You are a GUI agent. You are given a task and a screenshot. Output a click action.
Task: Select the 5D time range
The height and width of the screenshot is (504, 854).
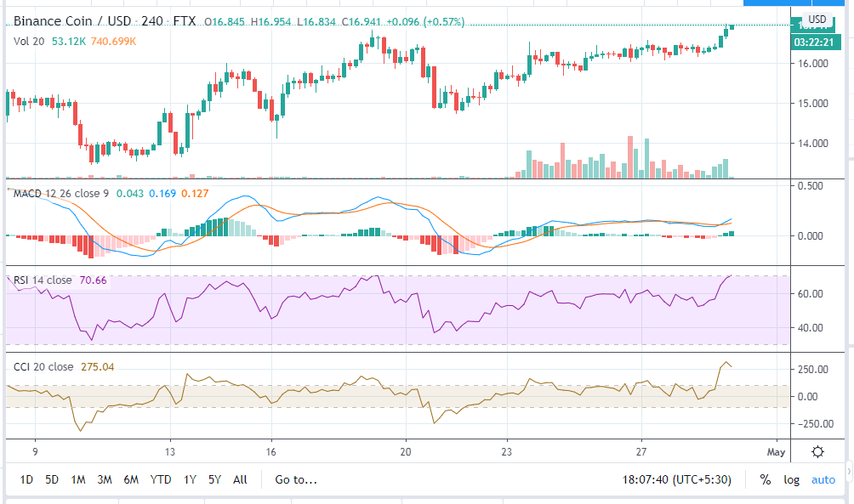point(52,479)
